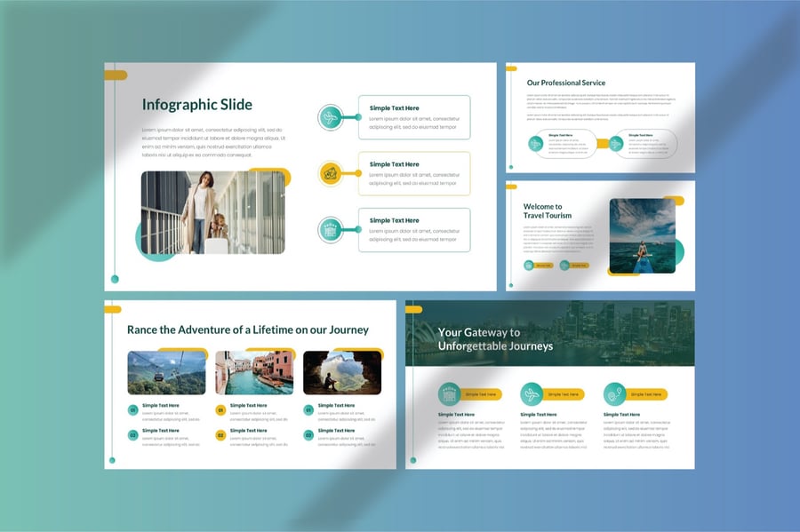Viewport: 800px width, 532px height.
Task: Select the map route pin icon
Action: click(x=614, y=394)
